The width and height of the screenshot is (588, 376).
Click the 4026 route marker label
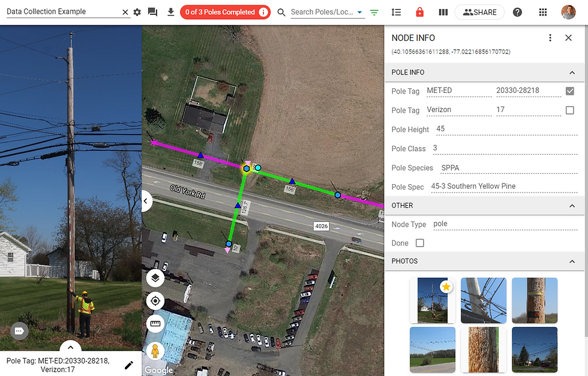(322, 226)
